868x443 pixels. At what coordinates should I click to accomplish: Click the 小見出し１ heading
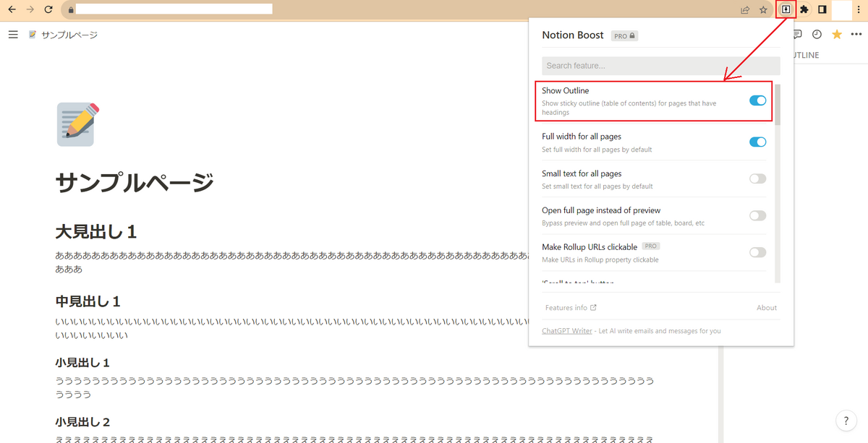(x=82, y=362)
